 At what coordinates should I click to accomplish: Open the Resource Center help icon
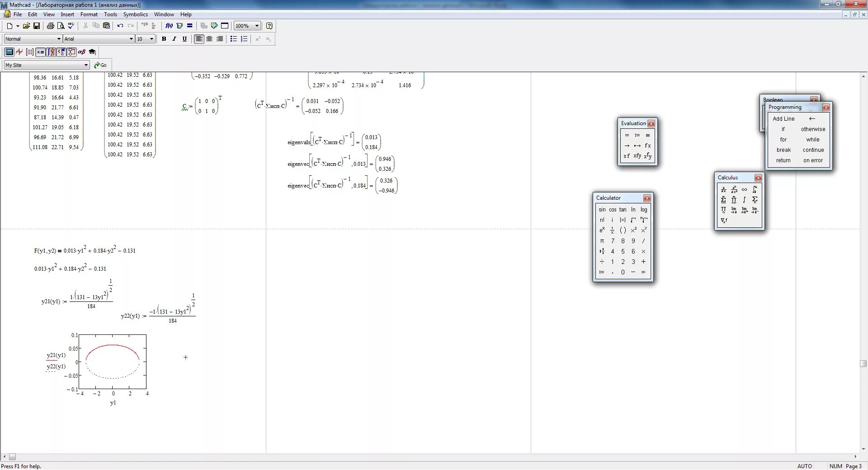269,26
